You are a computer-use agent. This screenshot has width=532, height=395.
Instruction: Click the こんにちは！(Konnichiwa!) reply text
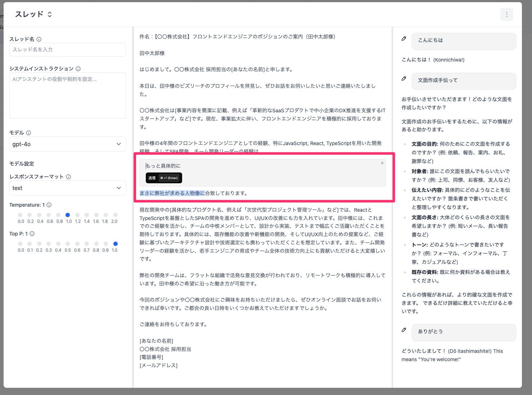coord(433,60)
